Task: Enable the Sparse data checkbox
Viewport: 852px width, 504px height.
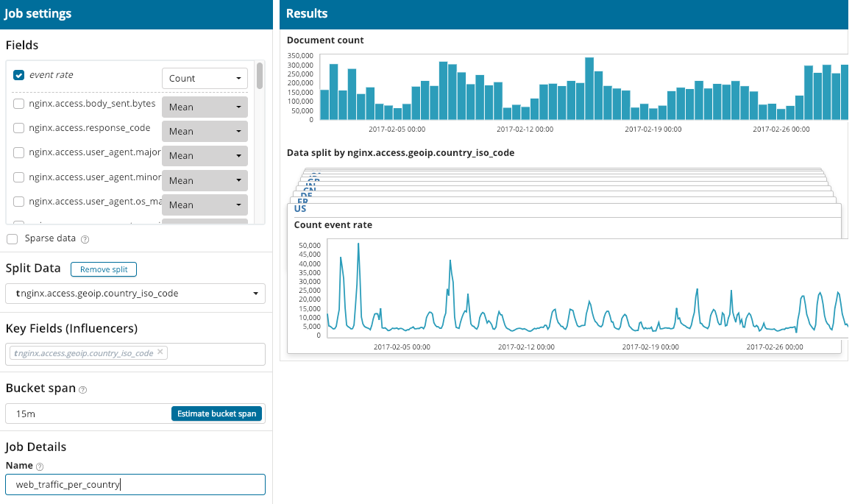Action: coord(12,238)
